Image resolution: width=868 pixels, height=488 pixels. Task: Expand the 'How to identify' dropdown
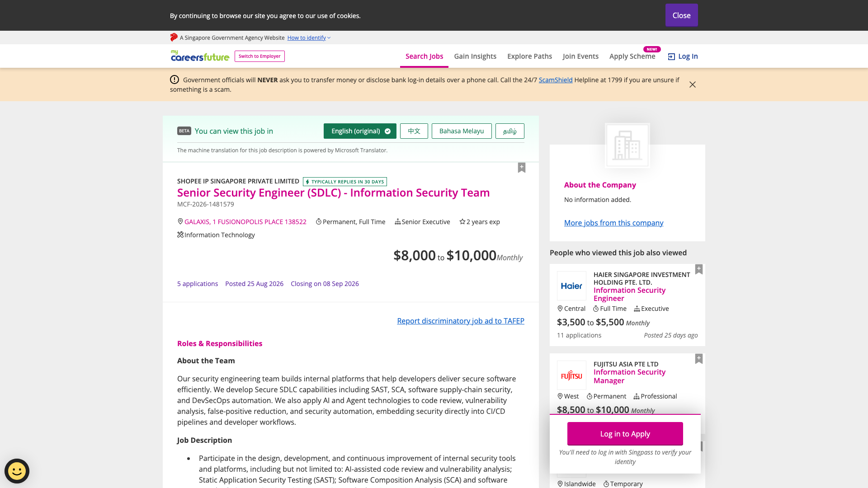pyautogui.click(x=309, y=38)
